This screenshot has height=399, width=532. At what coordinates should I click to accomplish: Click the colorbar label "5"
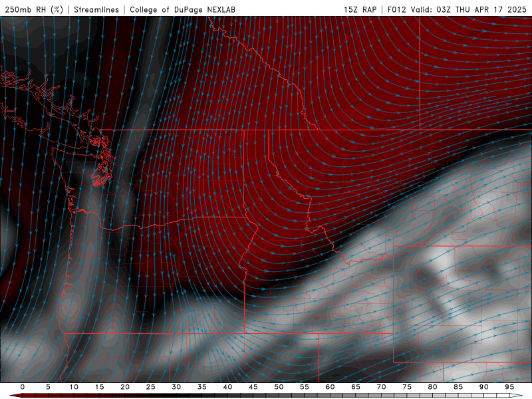[x=48, y=387]
